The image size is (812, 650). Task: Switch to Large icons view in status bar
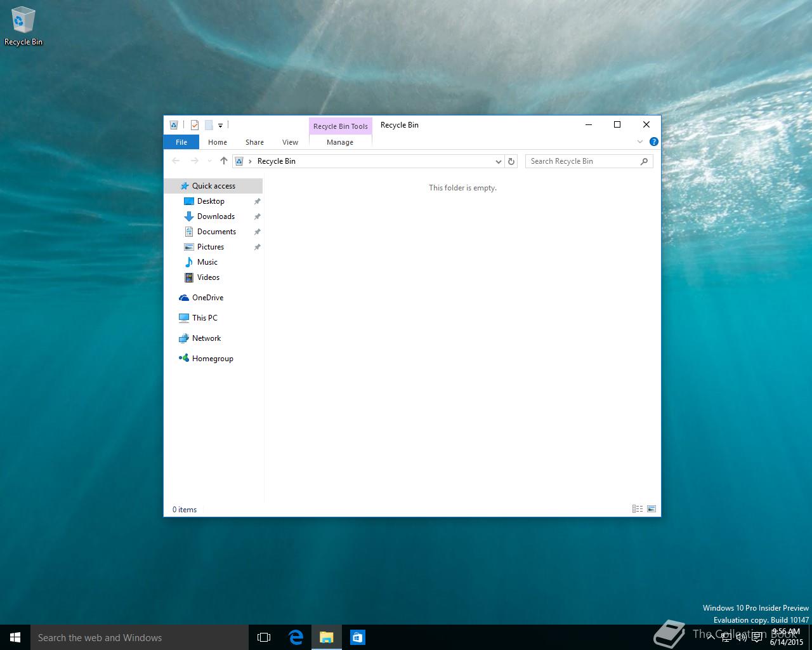tap(652, 509)
